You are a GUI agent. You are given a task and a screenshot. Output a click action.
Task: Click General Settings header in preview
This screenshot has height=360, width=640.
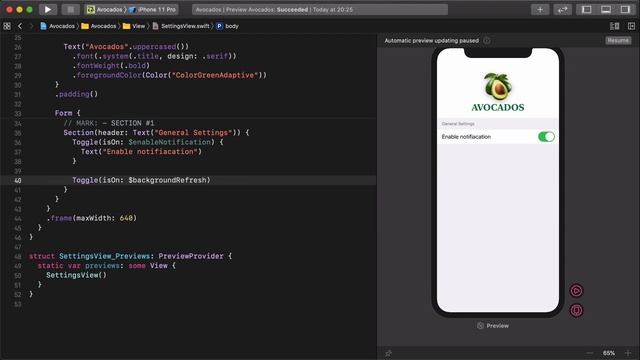point(458,124)
